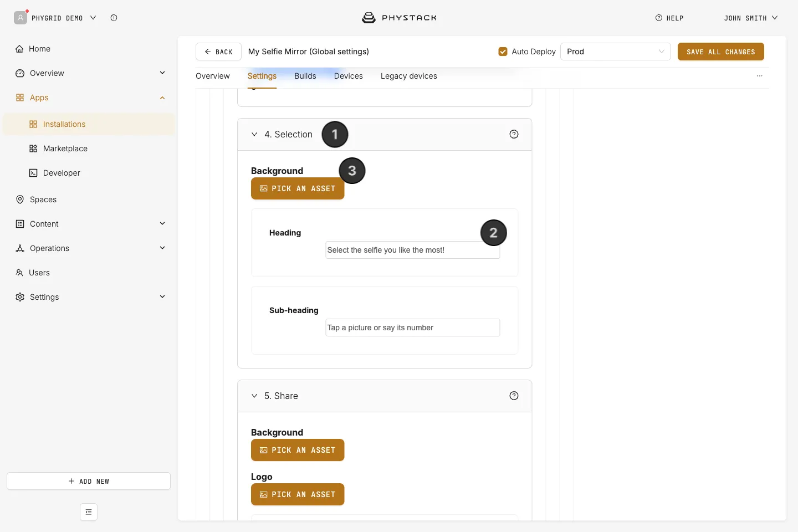Click the Phygrid Demo tenant avatar
The height and width of the screenshot is (532, 798).
coord(21,18)
